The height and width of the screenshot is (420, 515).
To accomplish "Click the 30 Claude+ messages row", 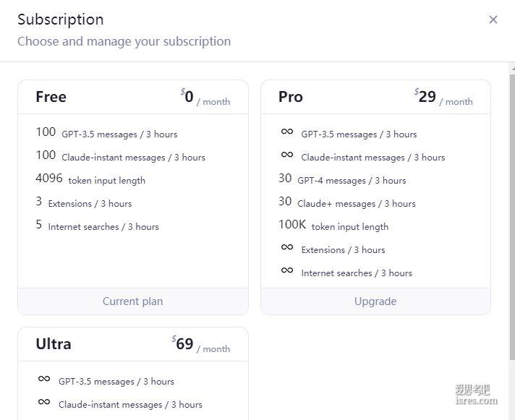I will (x=347, y=202).
